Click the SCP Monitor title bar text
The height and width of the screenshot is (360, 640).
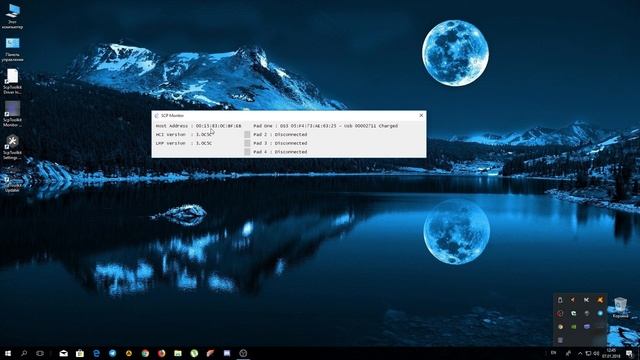pos(172,116)
